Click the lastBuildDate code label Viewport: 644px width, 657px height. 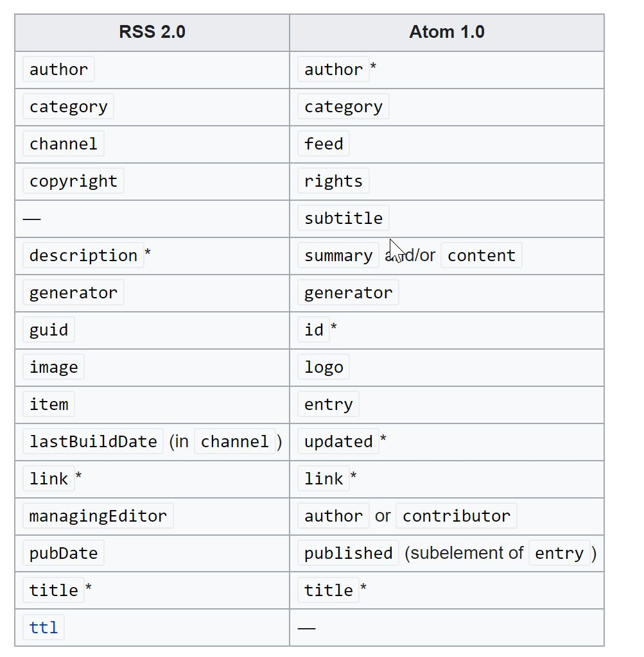coord(93,441)
